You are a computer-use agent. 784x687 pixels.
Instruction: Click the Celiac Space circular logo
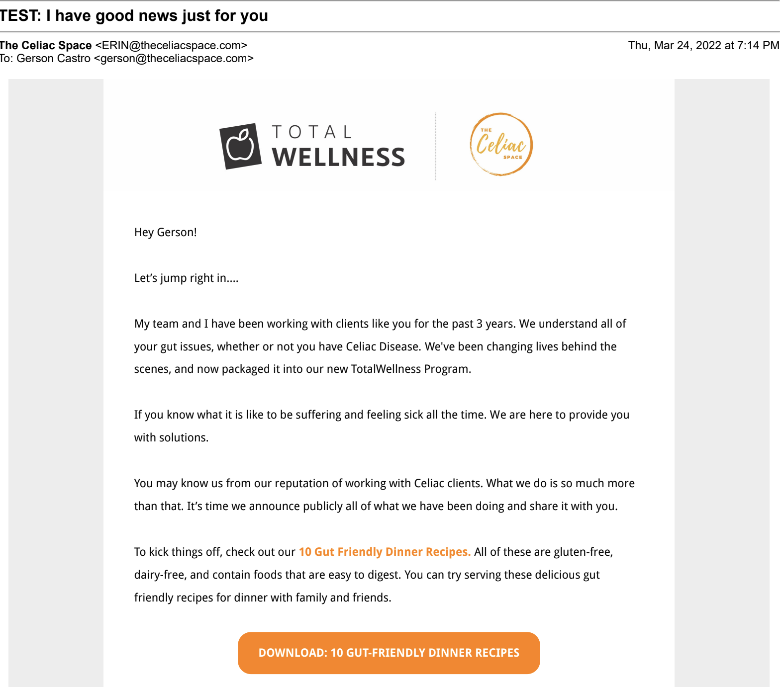pos(501,144)
